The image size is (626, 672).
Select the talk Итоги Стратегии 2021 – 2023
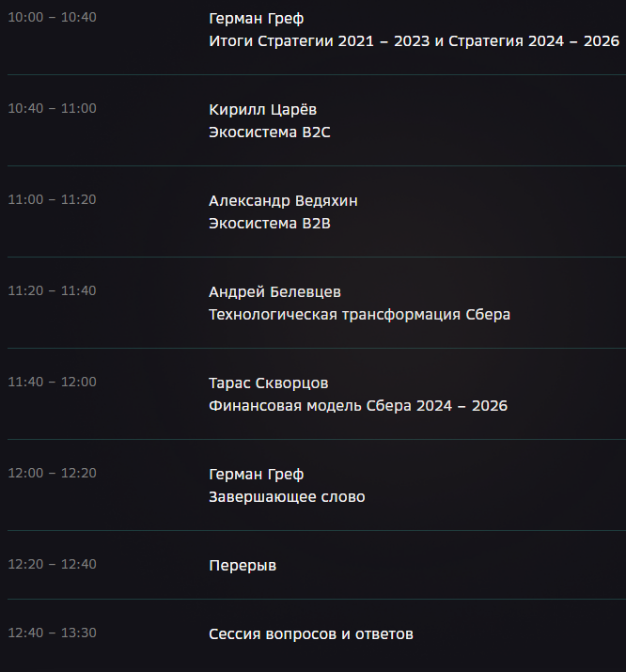coord(320,41)
